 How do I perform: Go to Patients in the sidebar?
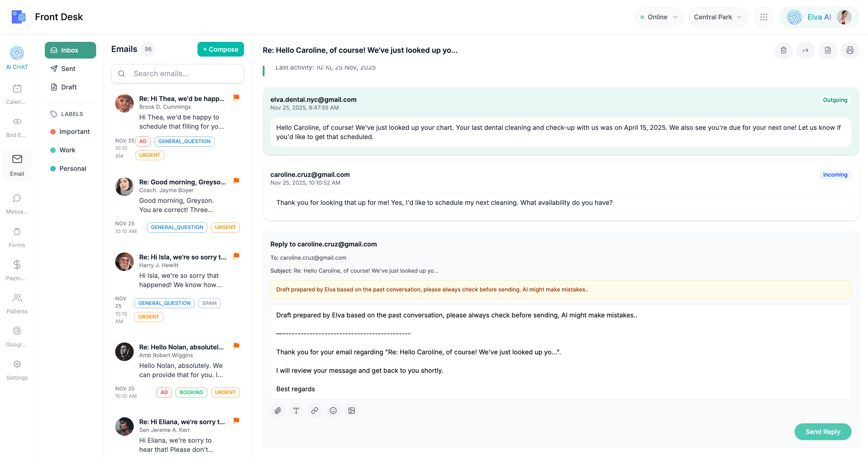(17, 303)
